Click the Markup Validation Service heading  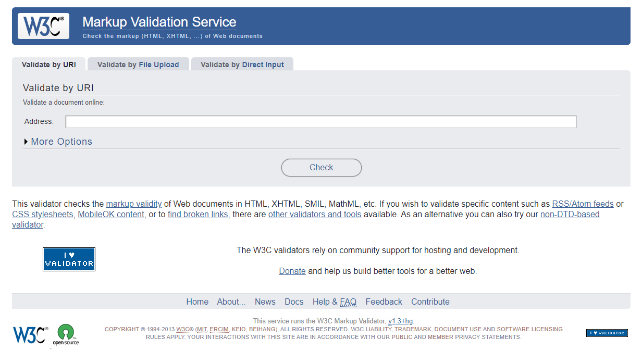(159, 22)
